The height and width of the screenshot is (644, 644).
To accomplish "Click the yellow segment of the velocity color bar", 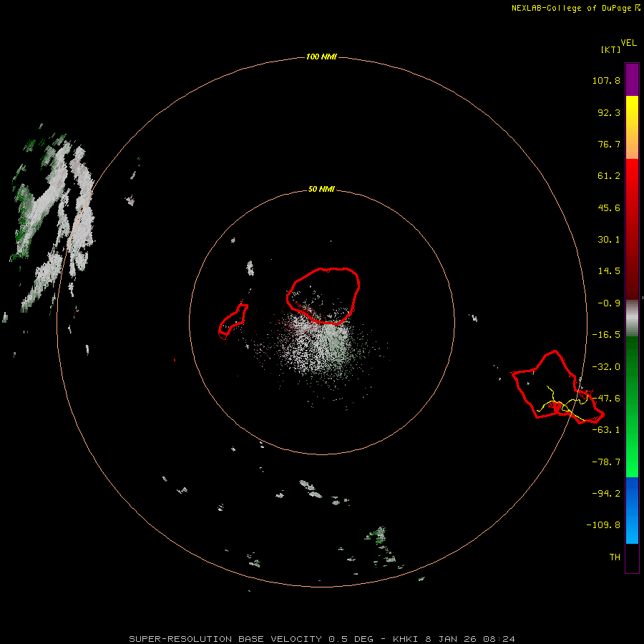I will 632,127.
